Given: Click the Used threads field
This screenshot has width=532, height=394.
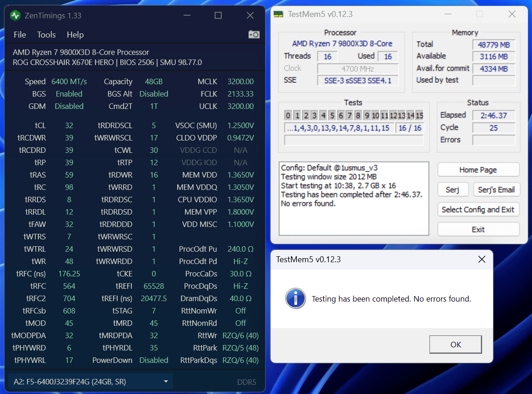Looking at the screenshot, I should pos(388,56).
